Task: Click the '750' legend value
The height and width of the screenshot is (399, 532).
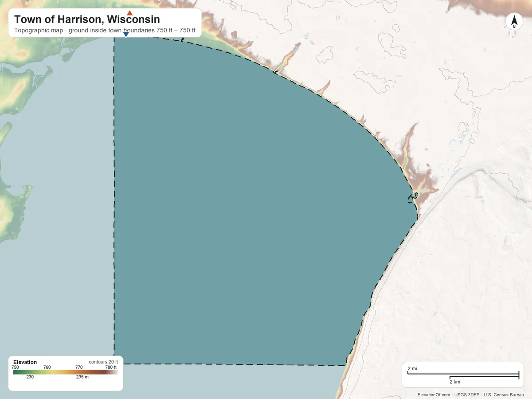Action: [x=15, y=367]
